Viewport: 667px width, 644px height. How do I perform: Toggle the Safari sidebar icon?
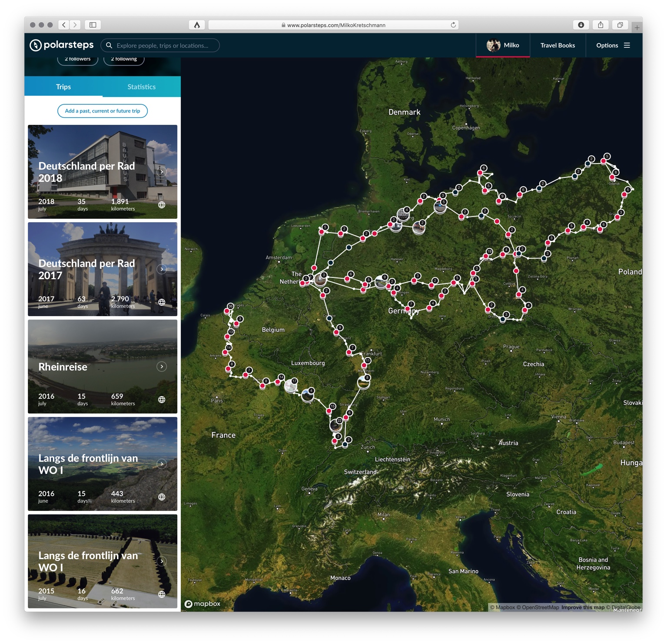point(93,25)
